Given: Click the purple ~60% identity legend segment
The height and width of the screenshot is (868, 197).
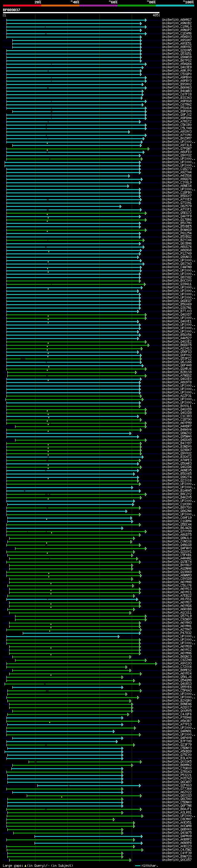Looking at the screenshot, I should 99,6.
